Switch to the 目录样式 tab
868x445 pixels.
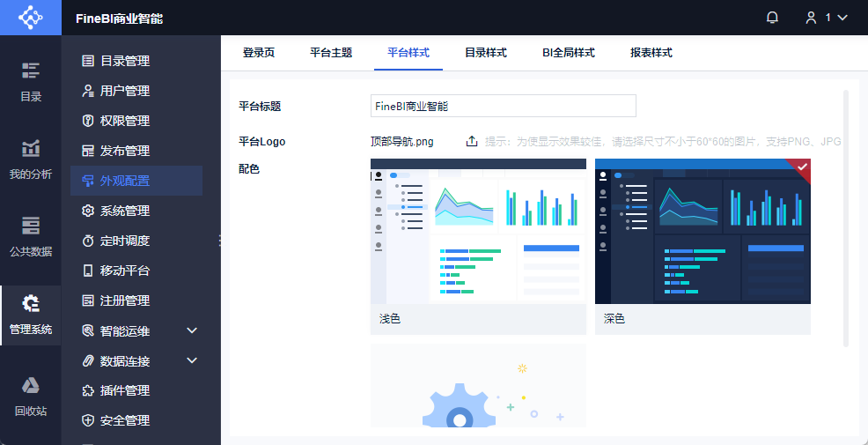pyautogui.click(x=486, y=53)
